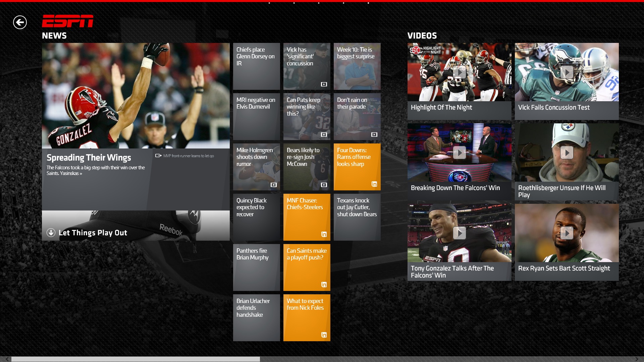Viewport: 644px width, 362px height.
Task: Open the Tony Gonzalez interview thumbnail
Action: pyautogui.click(x=459, y=233)
